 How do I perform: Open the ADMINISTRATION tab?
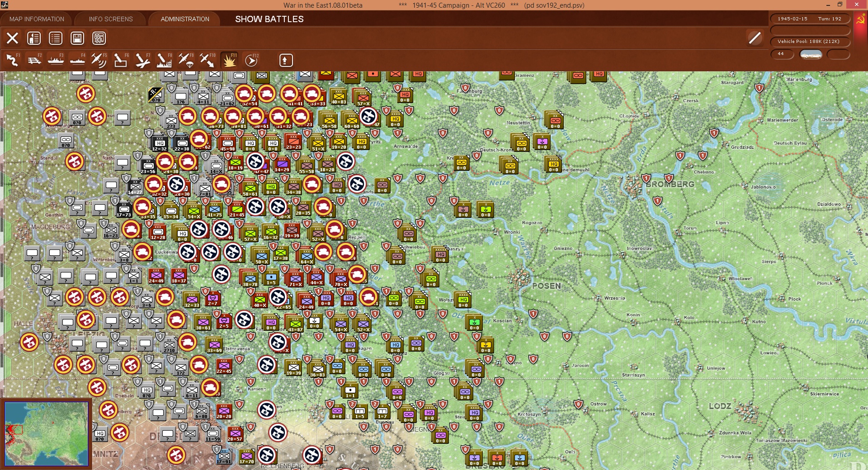pyautogui.click(x=185, y=19)
